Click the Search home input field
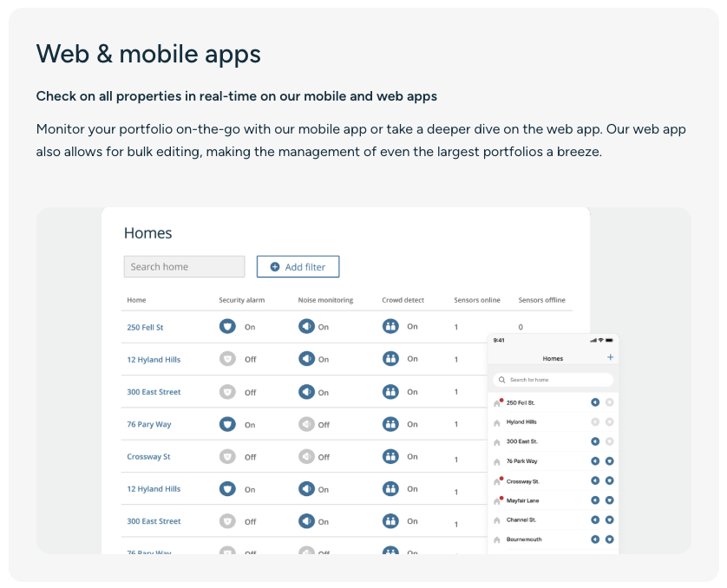 click(184, 267)
